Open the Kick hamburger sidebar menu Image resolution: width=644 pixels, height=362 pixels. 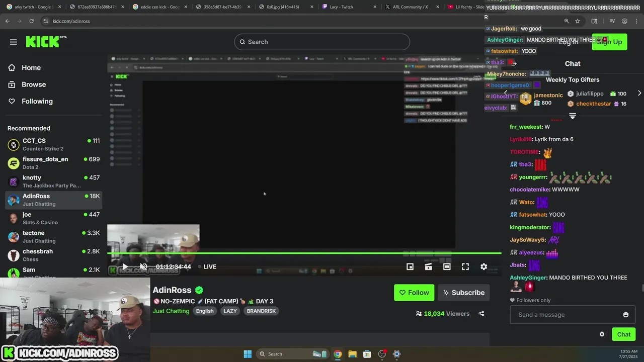[14, 42]
